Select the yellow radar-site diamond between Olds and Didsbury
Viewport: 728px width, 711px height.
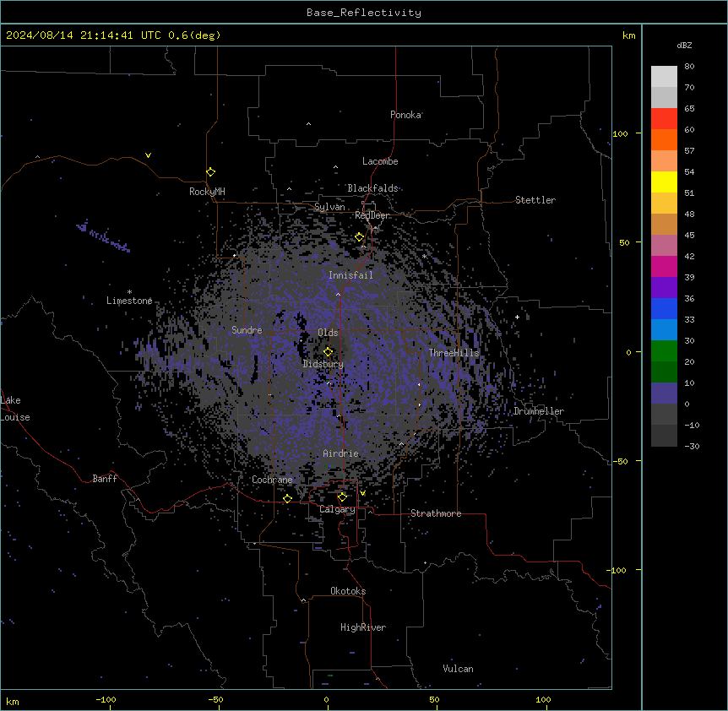[x=328, y=352]
